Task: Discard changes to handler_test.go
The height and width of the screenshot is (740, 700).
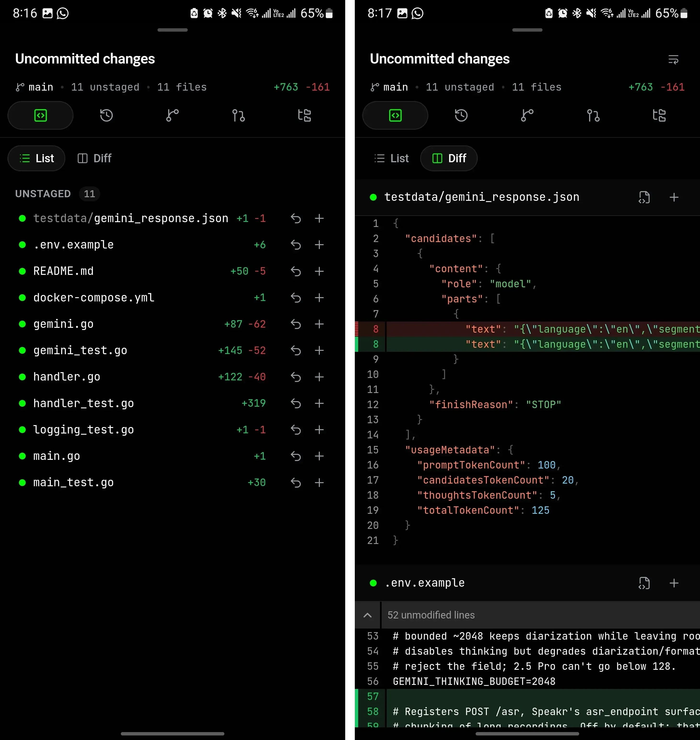Action: (x=296, y=403)
